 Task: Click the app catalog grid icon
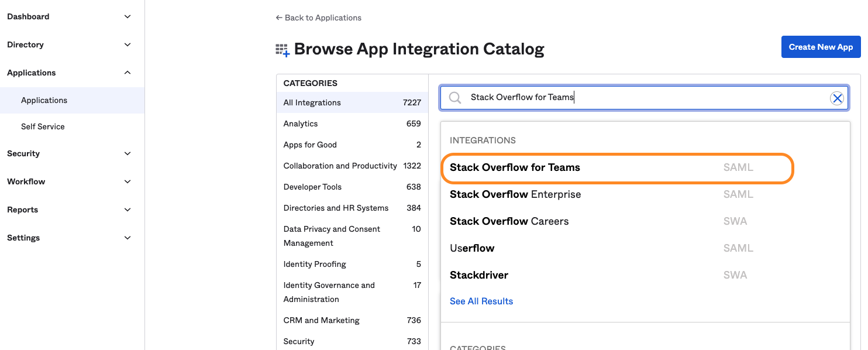tap(283, 50)
